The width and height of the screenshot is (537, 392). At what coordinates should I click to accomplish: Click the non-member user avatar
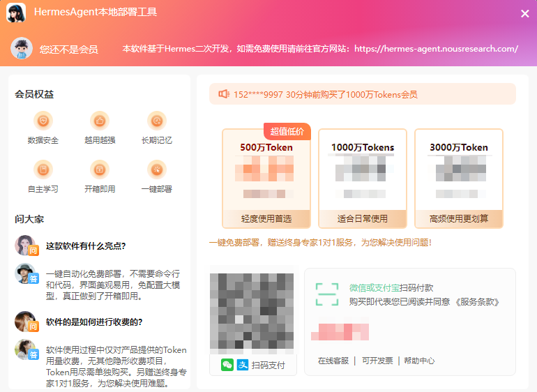tap(22, 48)
